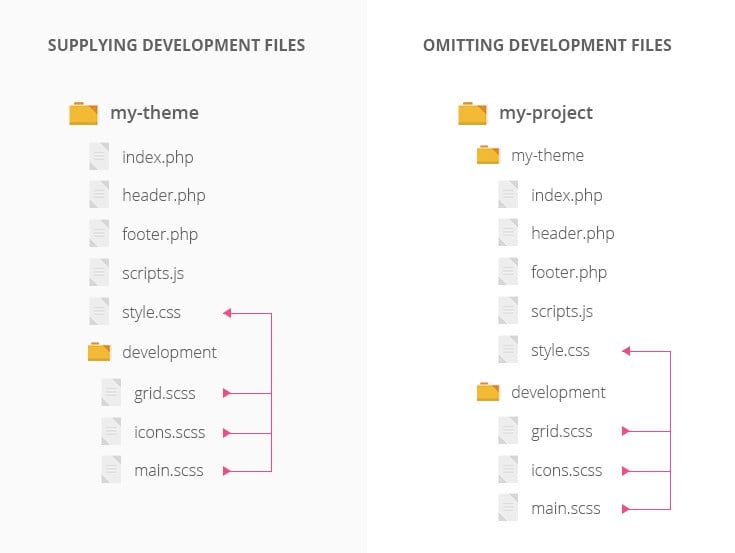Click the file icon beside scripts.js under OMITTING heading
The width and height of the screenshot is (735, 553).
coord(508,310)
